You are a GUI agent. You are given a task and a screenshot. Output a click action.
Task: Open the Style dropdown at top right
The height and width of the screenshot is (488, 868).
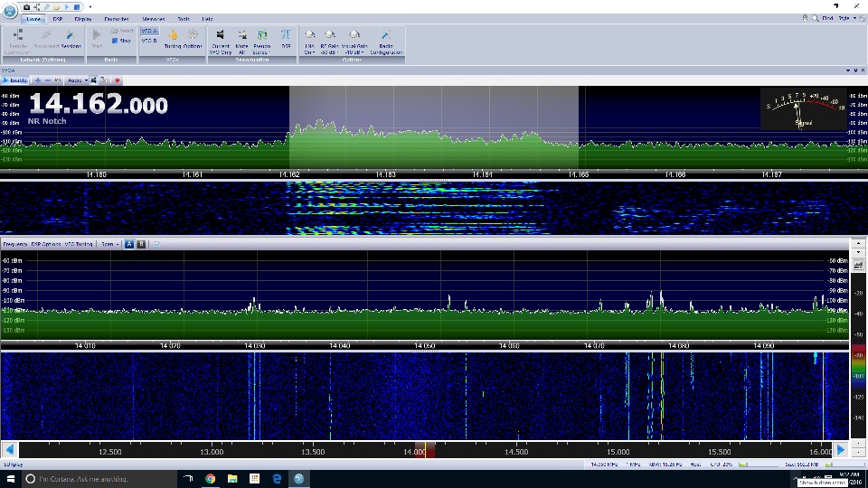846,18
